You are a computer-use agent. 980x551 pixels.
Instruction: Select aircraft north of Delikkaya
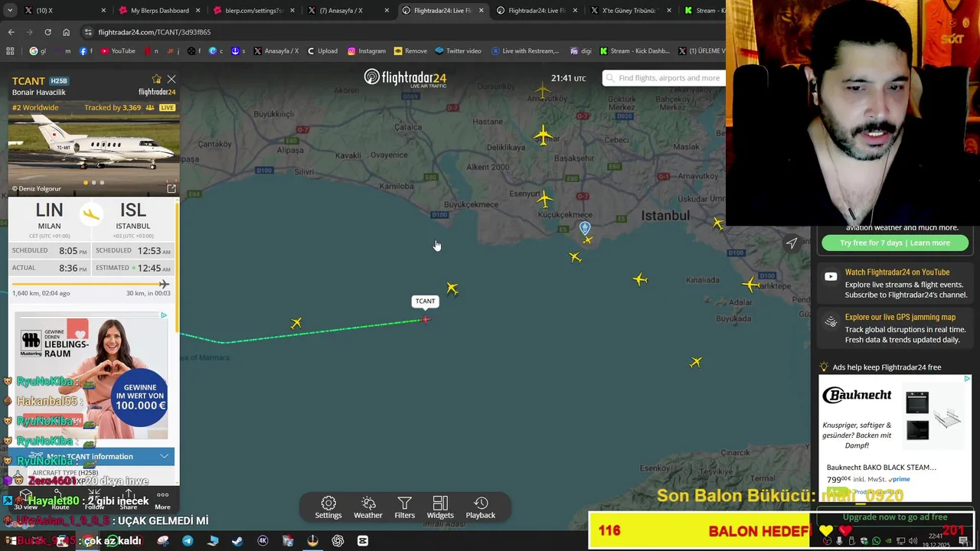543,136
